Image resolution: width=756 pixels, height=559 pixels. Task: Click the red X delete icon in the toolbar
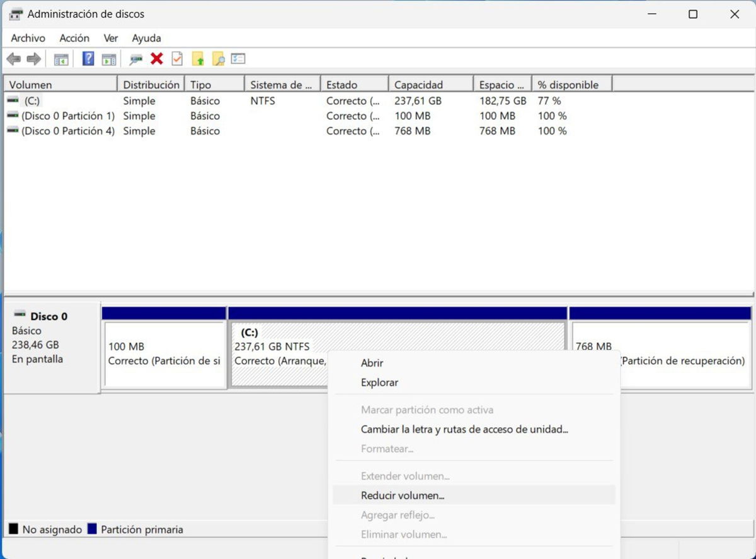coord(156,59)
